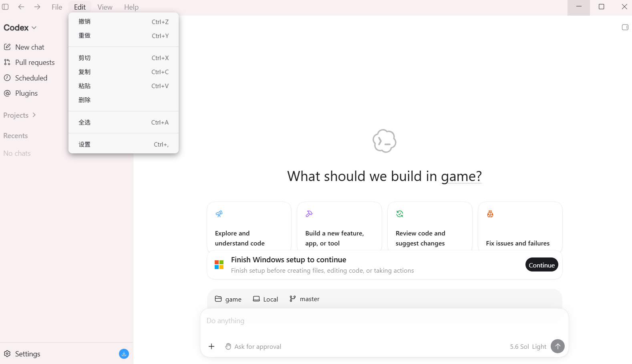
Task: Choose 剪切 (Ctrl+X) in the Edit menu
Action: click(x=123, y=58)
